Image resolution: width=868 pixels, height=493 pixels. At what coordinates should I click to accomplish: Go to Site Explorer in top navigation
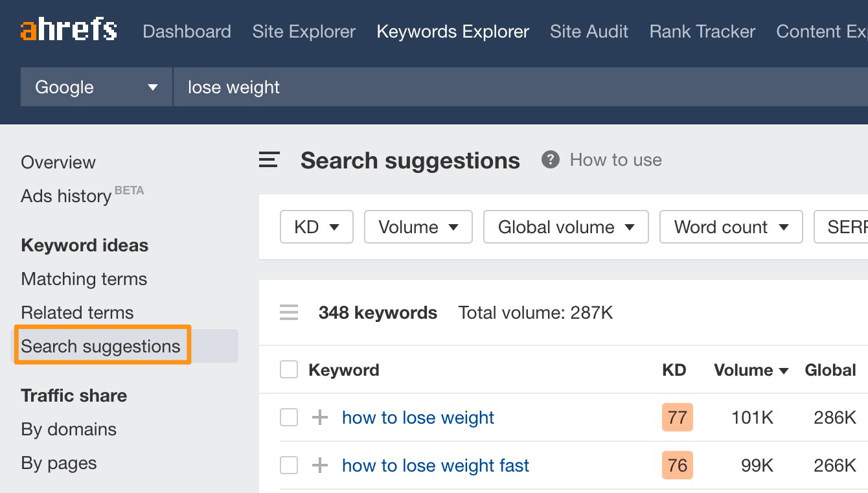tap(304, 32)
